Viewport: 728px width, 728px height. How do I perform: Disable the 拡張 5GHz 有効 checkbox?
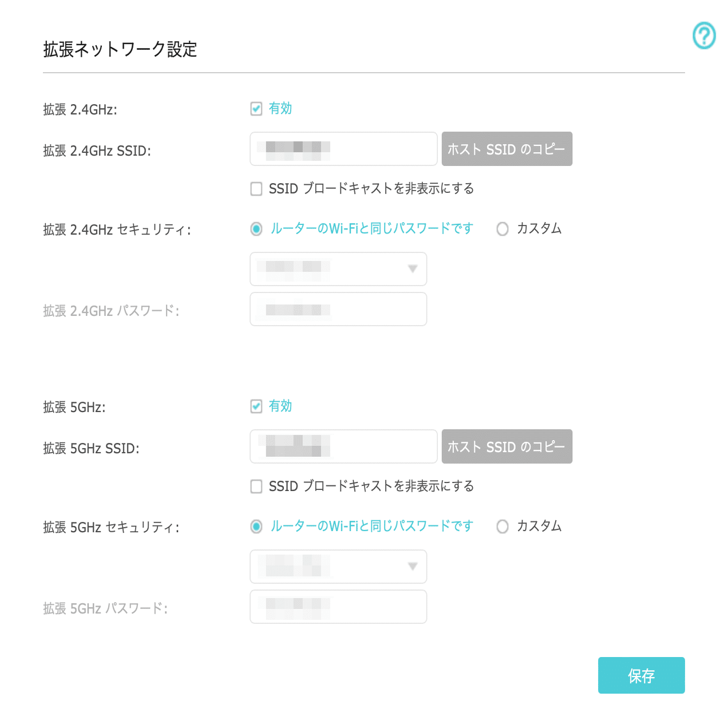pyautogui.click(x=256, y=406)
